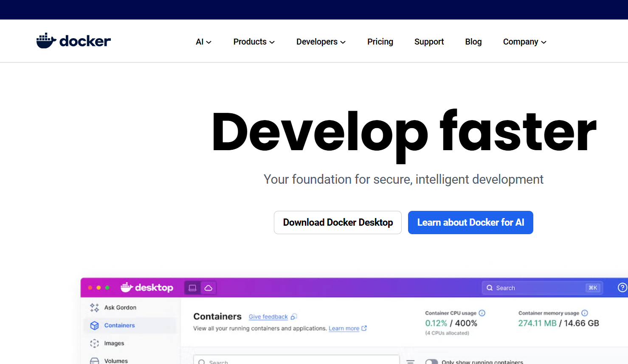Click the external link icon after Learn more
Image resolution: width=628 pixels, height=364 pixels.
364,328
